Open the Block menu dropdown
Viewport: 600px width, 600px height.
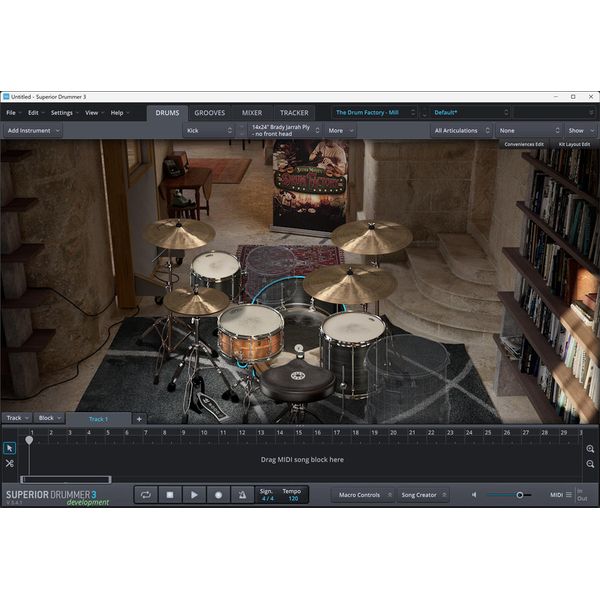tap(49, 418)
